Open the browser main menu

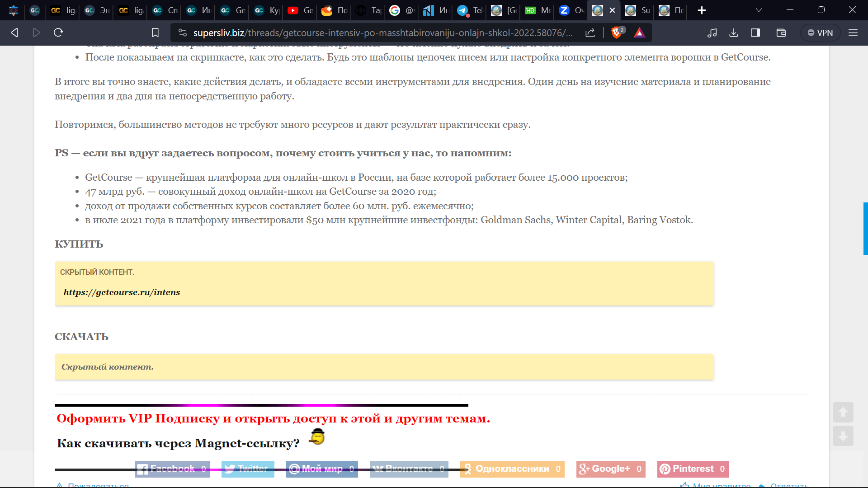(x=853, y=33)
